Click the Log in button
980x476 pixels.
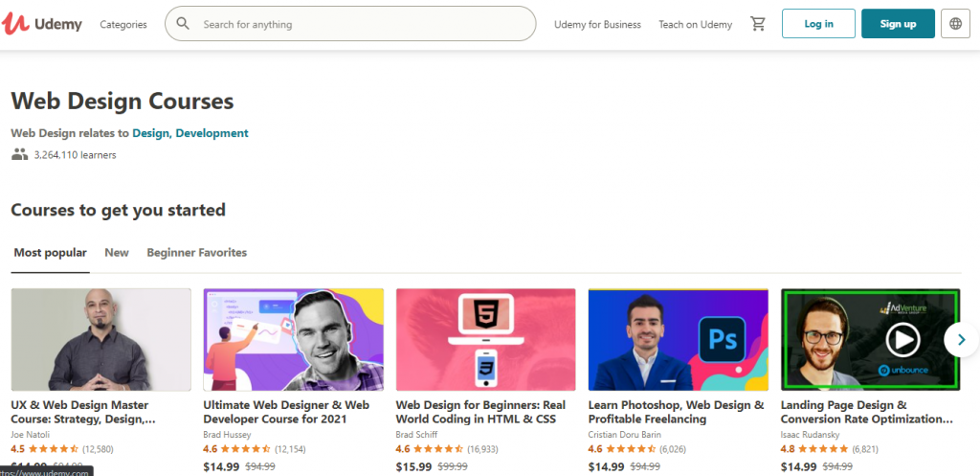(x=818, y=24)
